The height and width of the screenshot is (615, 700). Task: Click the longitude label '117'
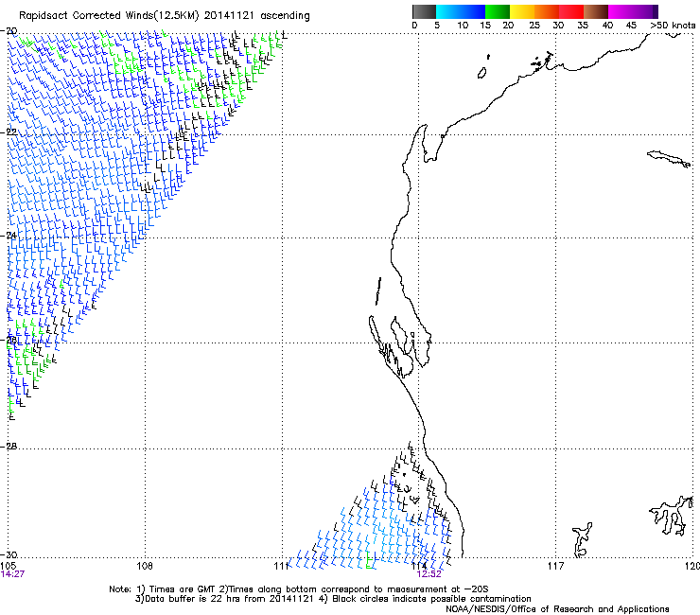click(555, 566)
